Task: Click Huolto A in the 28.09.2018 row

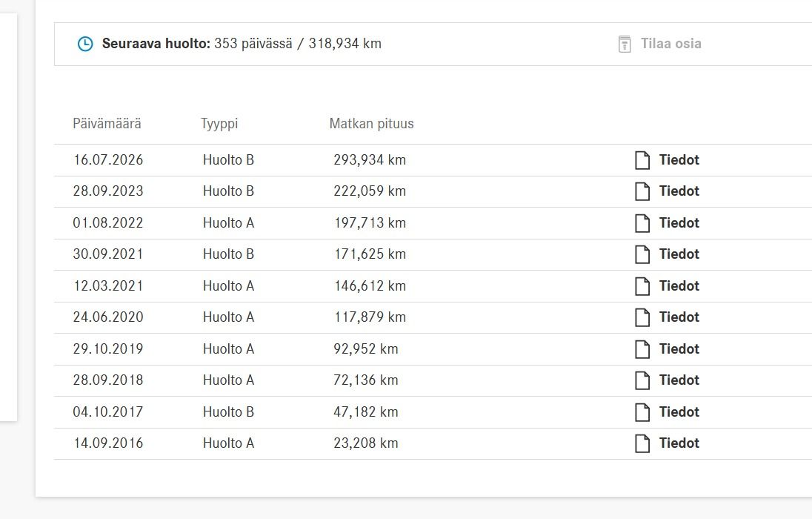Action: point(228,380)
